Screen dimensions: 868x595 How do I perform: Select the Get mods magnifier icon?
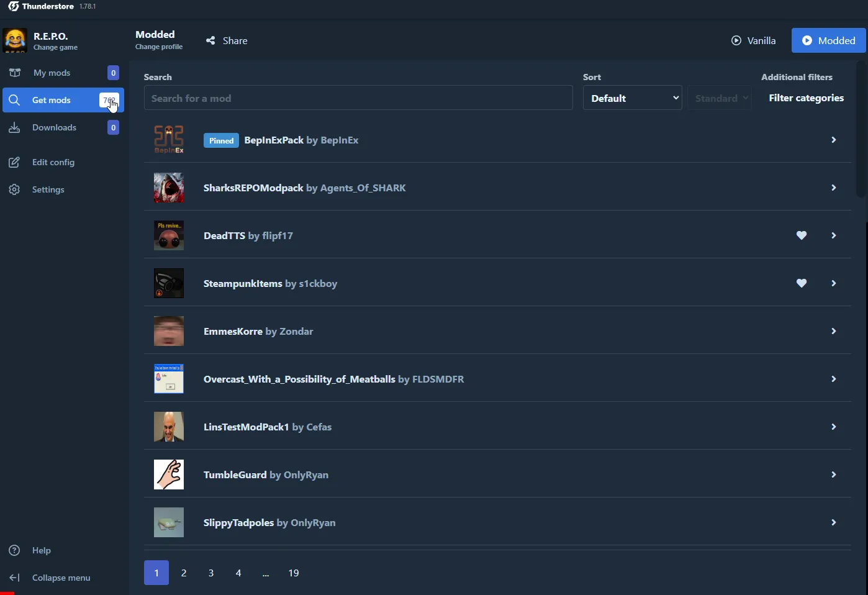[15, 100]
